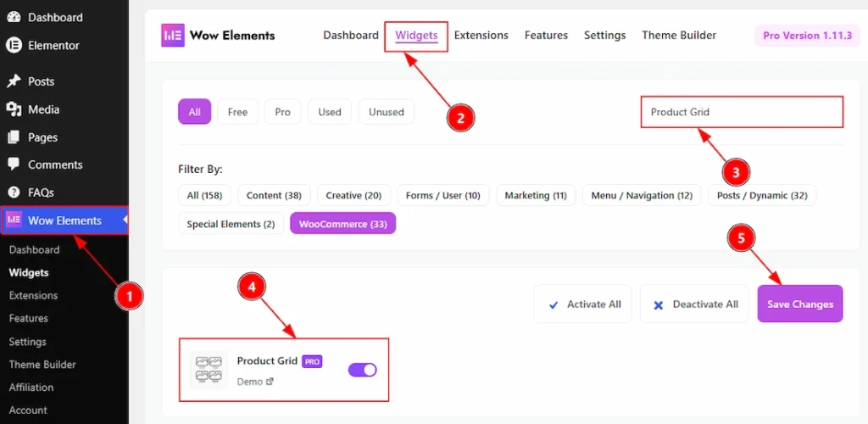The width and height of the screenshot is (868, 424).
Task: Click the Save Changes button
Action: 800,304
